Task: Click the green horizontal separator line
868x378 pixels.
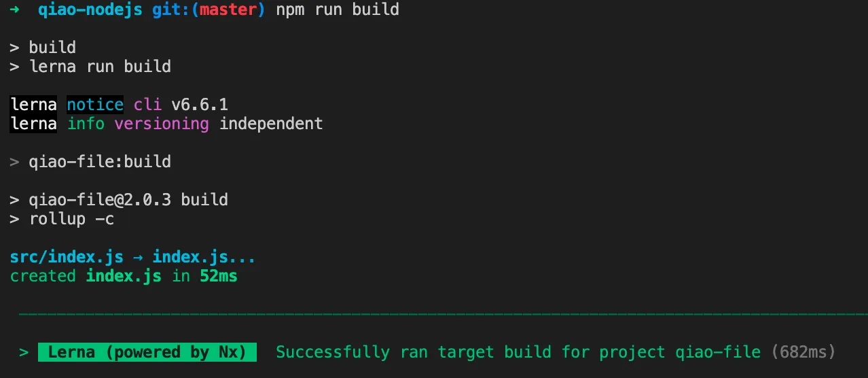Action: point(441,314)
